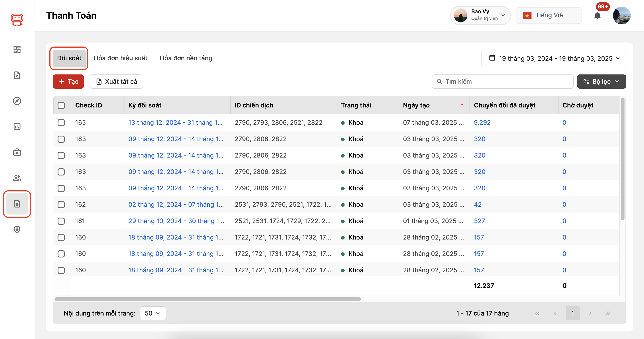The height and width of the screenshot is (339, 644).
Task: Click the Tìm kiếm search field
Action: tap(502, 82)
